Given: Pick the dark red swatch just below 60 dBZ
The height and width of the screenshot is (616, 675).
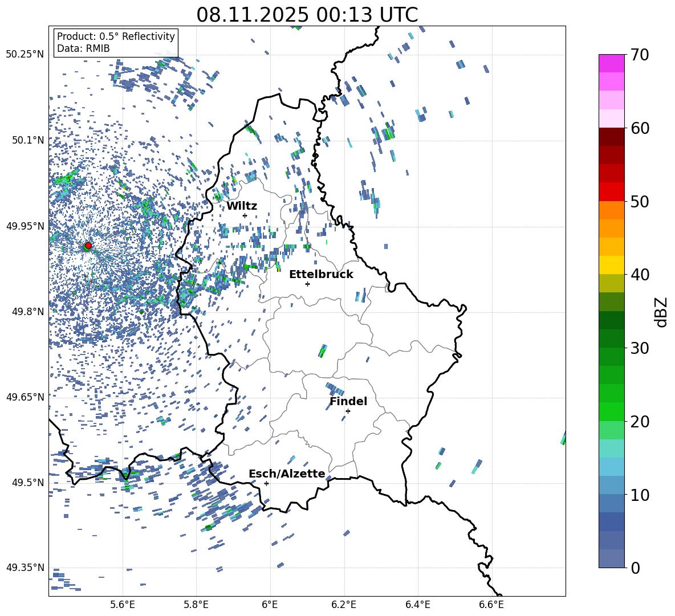Looking at the screenshot, I should pos(612,137).
